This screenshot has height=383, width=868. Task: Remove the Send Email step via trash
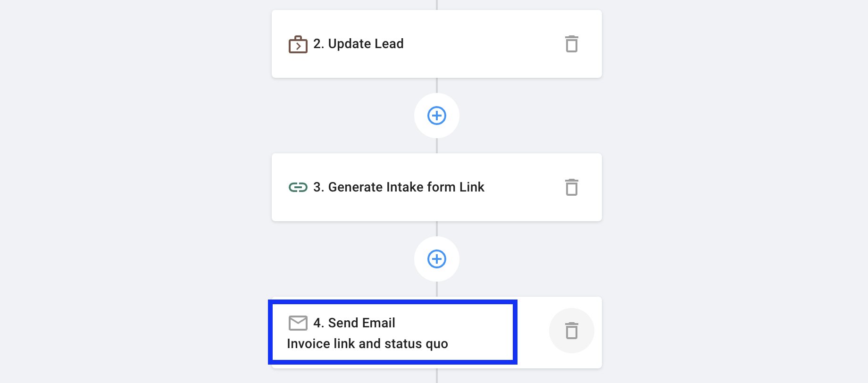point(571,331)
